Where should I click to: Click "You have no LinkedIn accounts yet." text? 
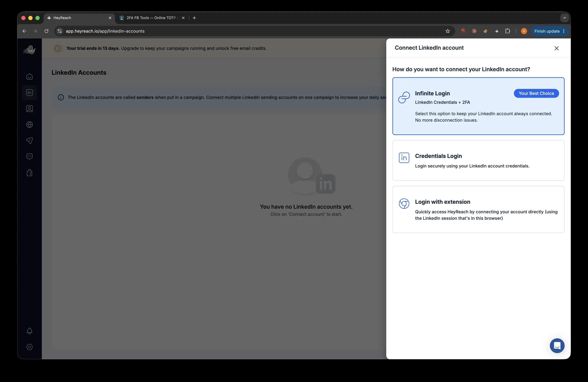click(306, 207)
